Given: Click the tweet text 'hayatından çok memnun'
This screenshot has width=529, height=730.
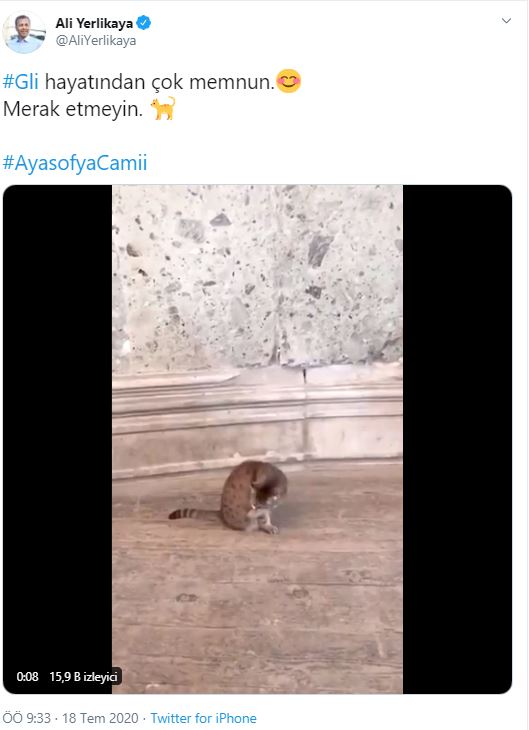Looking at the screenshot, I should 160,82.
